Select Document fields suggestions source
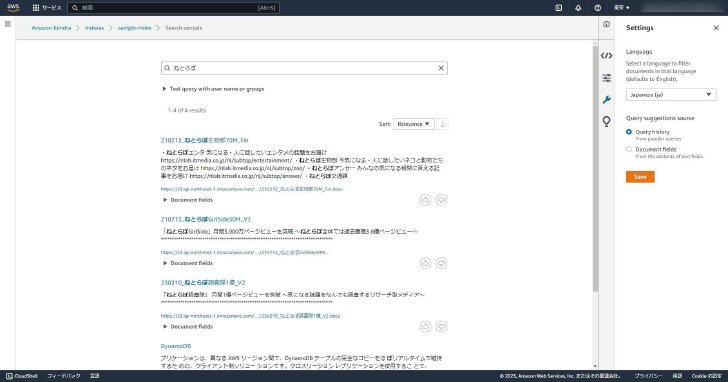Screen dimensions: 728x382 [629, 149]
